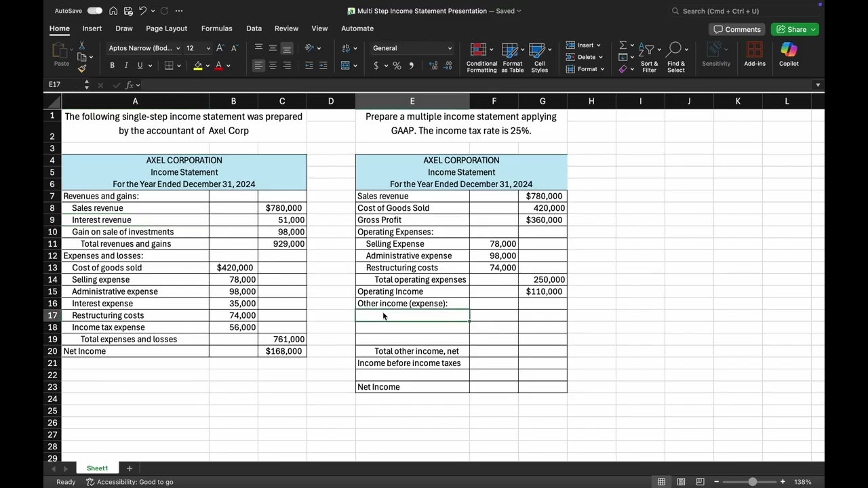The image size is (868, 488).
Task: Apply percent style format
Action: 397,66
